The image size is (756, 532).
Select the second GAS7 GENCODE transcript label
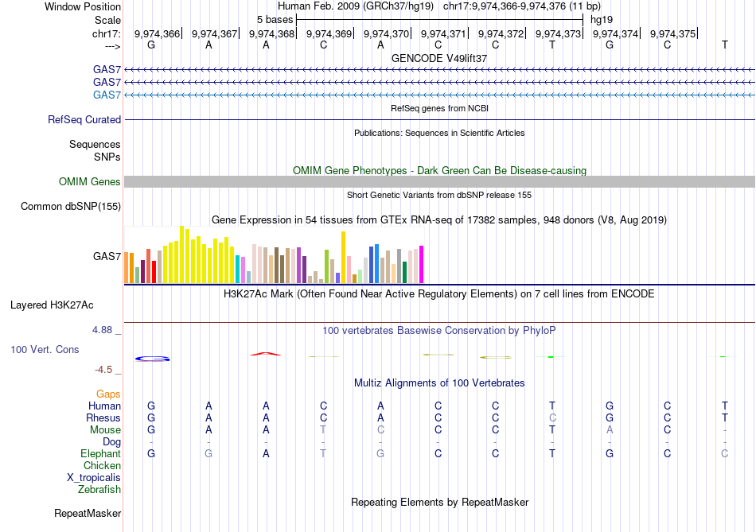107,83
